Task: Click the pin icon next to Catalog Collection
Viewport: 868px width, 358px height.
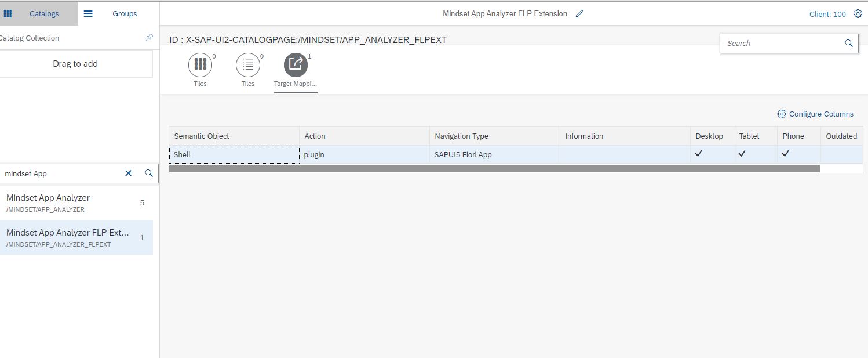Action: 149,37
